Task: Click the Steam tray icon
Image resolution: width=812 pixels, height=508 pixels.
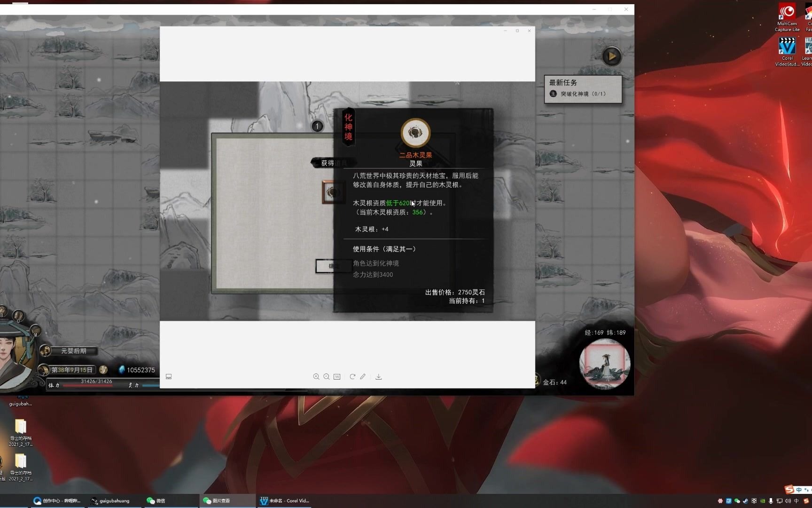Action: click(x=745, y=501)
